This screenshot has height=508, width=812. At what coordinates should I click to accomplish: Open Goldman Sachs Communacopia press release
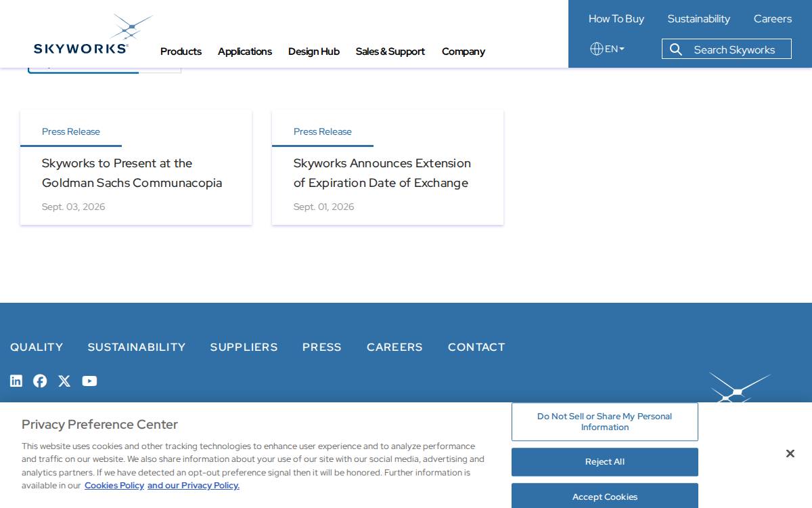click(x=132, y=173)
